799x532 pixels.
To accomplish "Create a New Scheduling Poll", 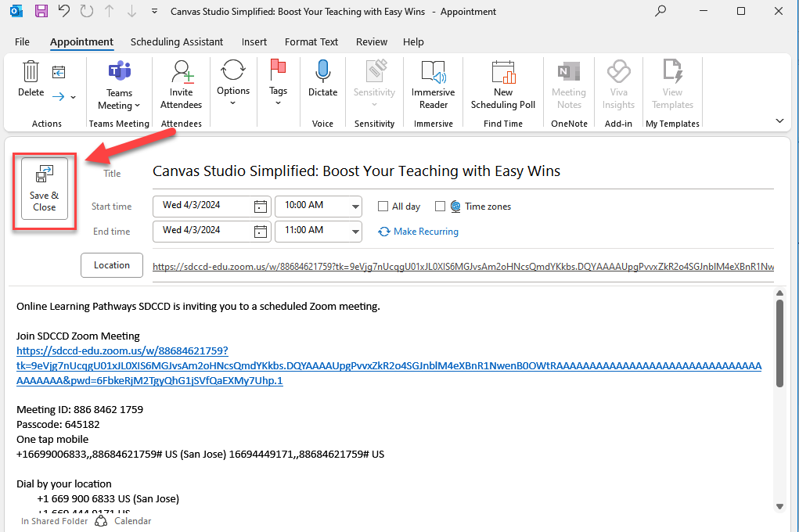I will point(503,72).
